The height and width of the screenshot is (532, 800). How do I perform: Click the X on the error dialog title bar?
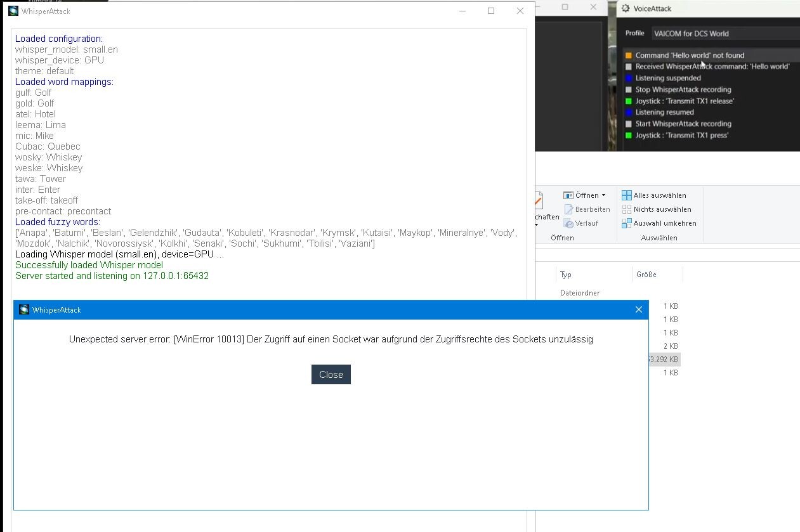pos(639,309)
